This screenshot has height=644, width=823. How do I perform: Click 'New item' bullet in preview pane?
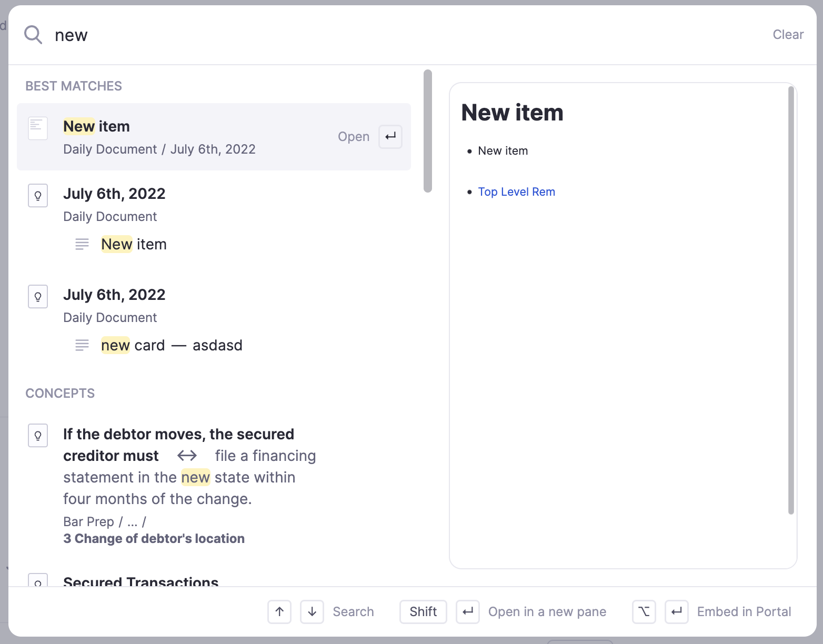coord(503,151)
